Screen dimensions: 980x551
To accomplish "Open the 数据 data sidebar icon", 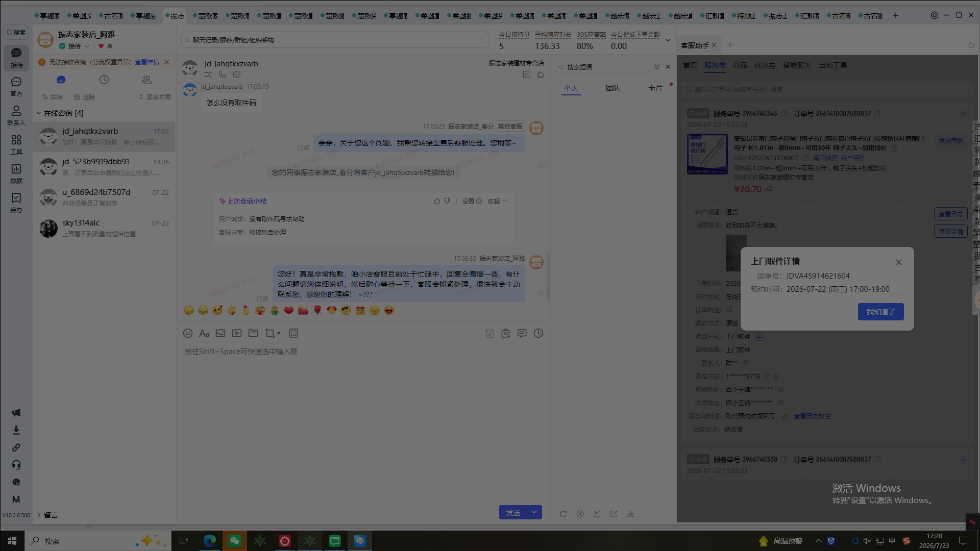I will (x=16, y=174).
